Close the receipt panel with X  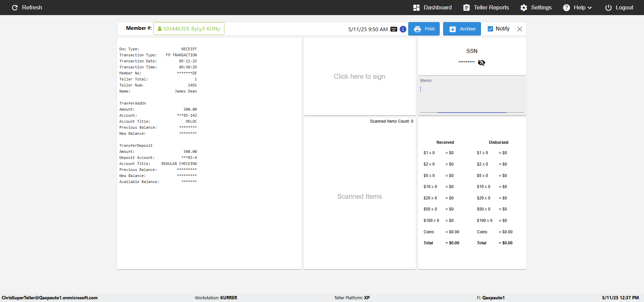(520, 29)
